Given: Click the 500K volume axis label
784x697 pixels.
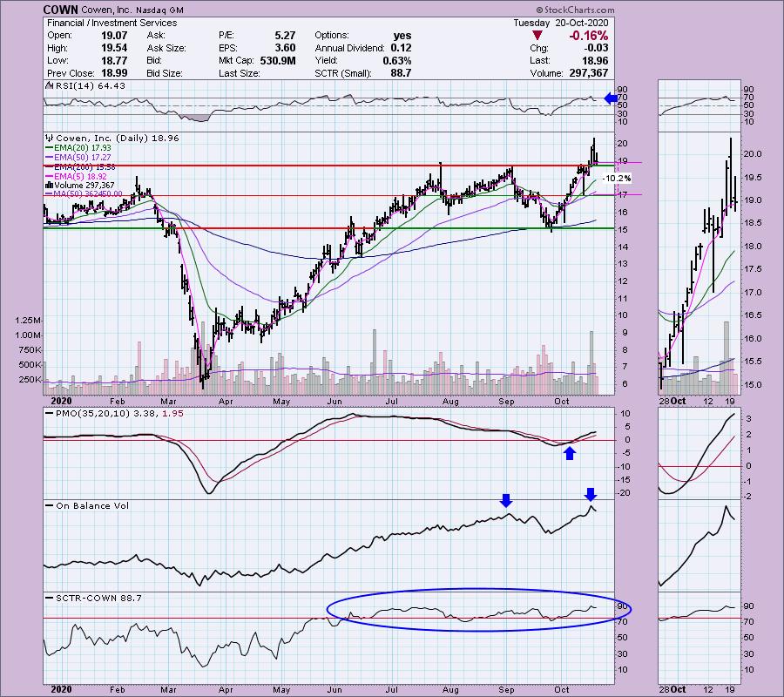Looking at the screenshot, I should click(30, 365).
